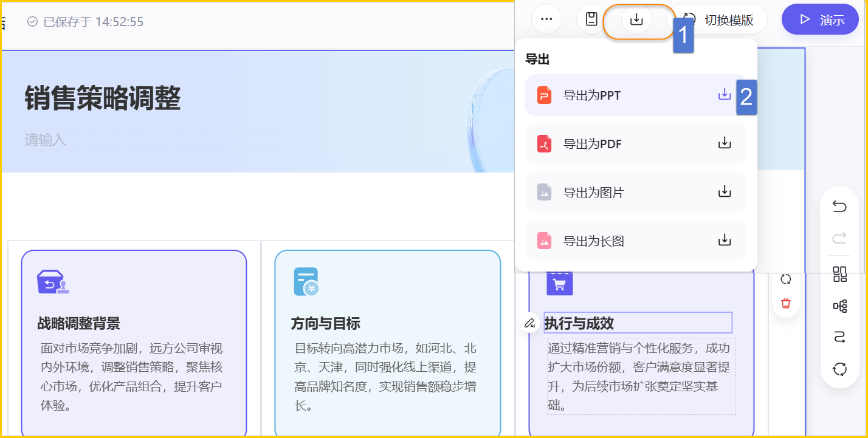This screenshot has width=868, height=438.
Task: Click the shopping cart card icon
Action: pyautogui.click(x=560, y=283)
